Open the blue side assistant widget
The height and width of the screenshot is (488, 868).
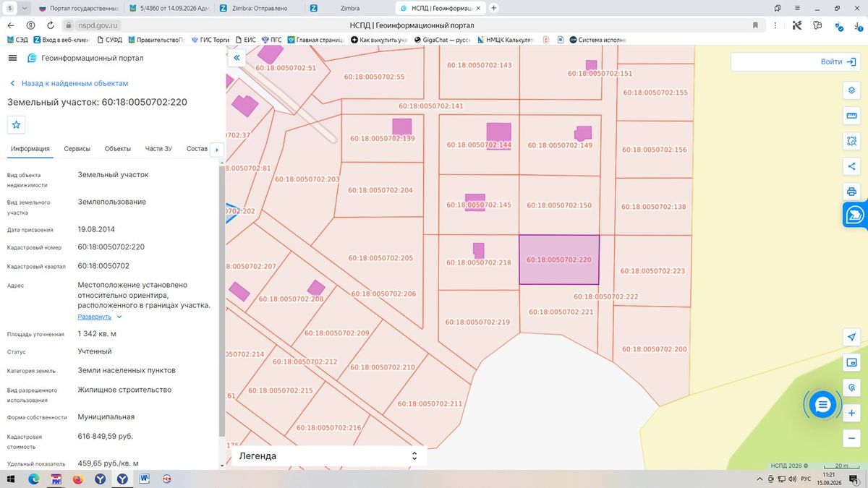point(855,215)
